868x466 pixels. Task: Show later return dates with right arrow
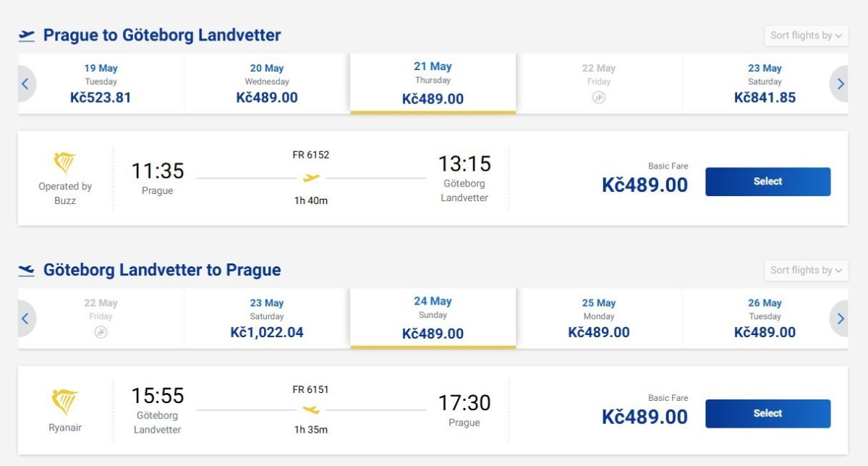click(840, 318)
